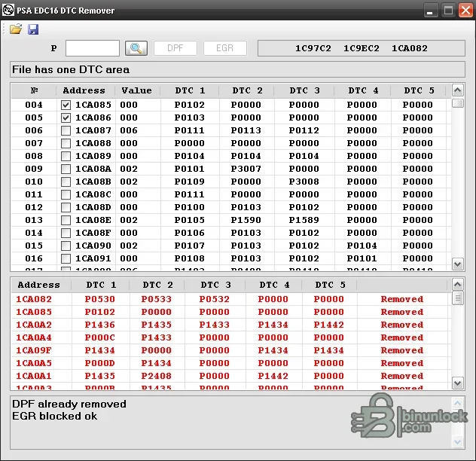Select removed row address 1CA0A2
The height and width of the screenshot is (461, 476).
coord(34,325)
